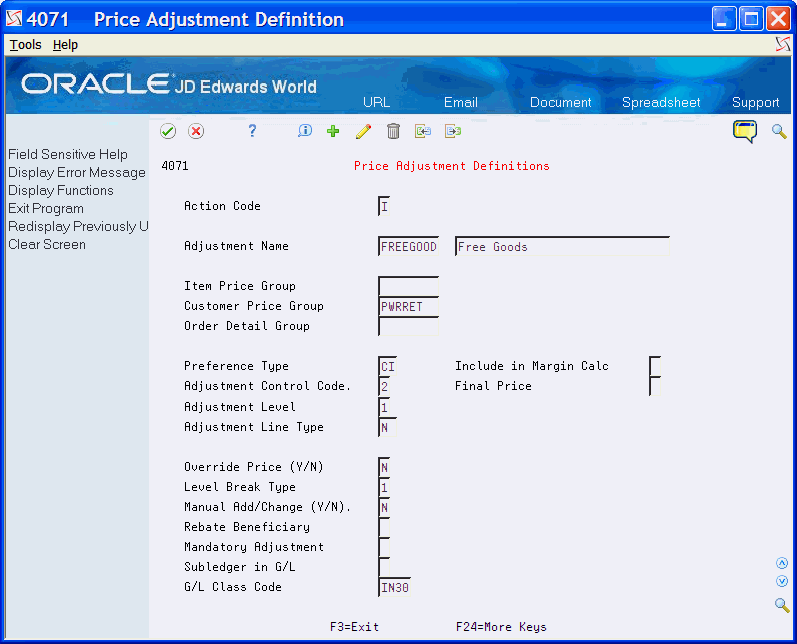Click the title bar application icon
The width and height of the screenshot is (797, 644).
pyautogui.click(x=14, y=19)
